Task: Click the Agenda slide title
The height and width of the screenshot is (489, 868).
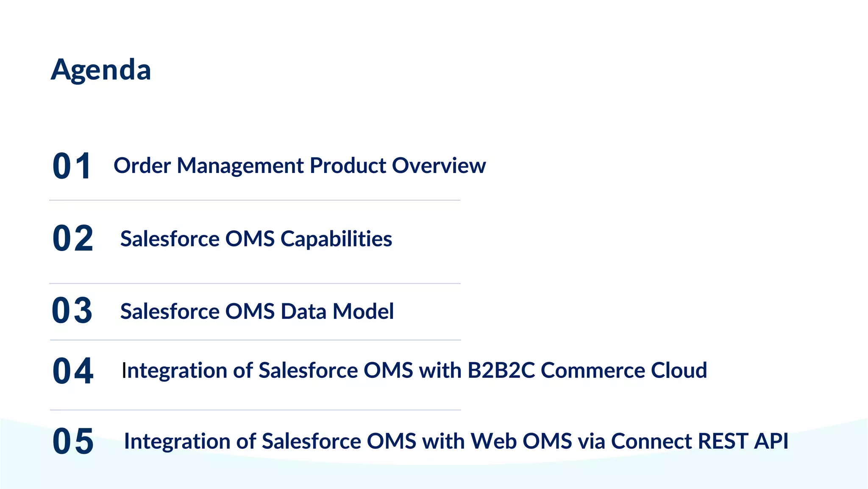Action: (x=101, y=70)
